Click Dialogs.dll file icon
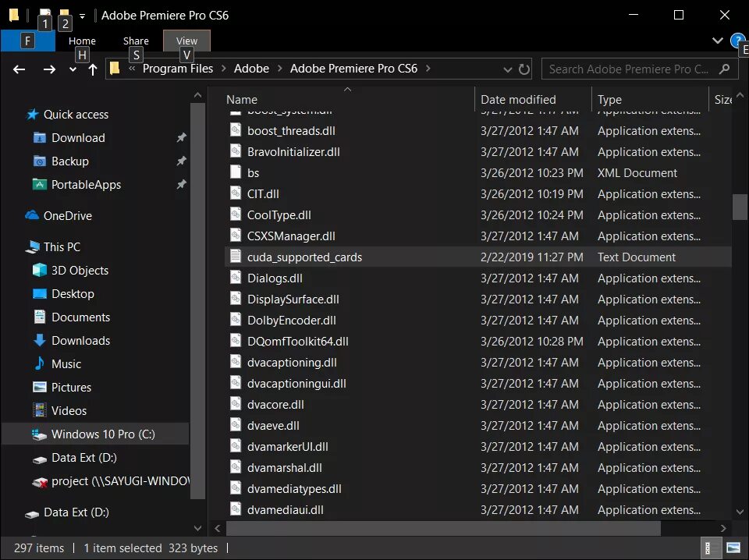Image resolution: width=749 pixels, height=560 pixels. [x=236, y=277]
